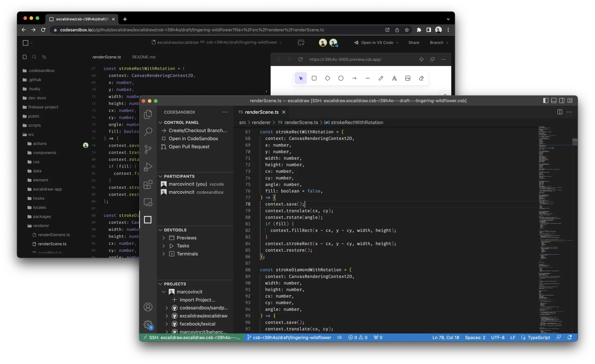Click the preview URL address field
Image resolution: width=595 pixels, height=364 pixels.
[x=345, y=59]
